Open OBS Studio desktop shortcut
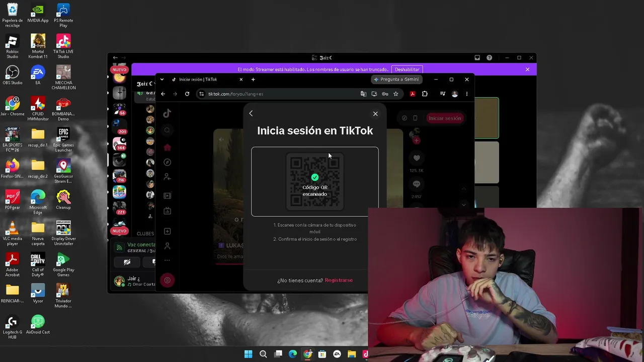This screenshot has height=362, width=644. pos(12,75)
